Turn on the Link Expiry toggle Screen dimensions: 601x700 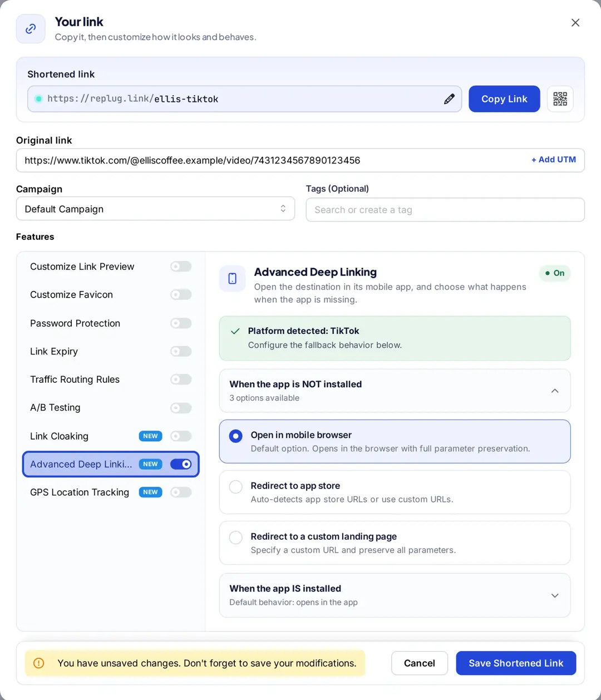point(181,351)
